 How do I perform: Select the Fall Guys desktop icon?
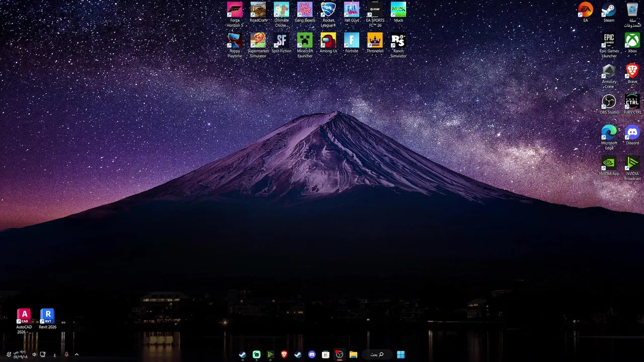coord(352,13)
